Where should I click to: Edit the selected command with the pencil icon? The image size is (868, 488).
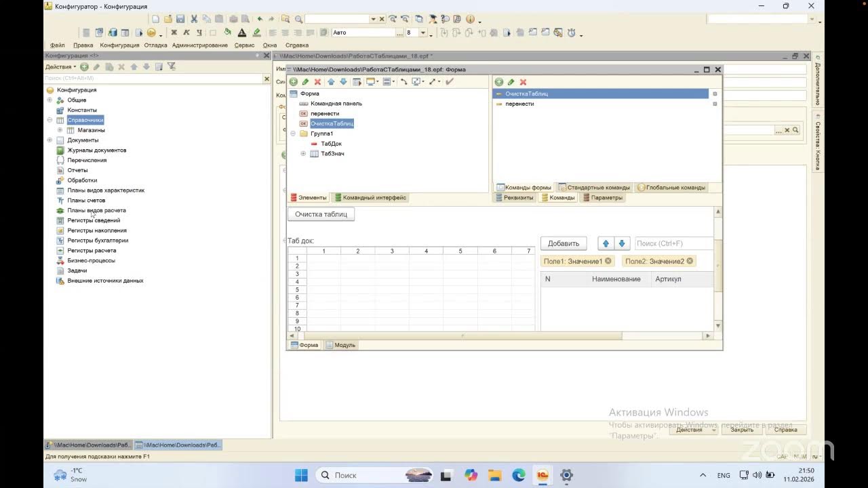[511, 82]
